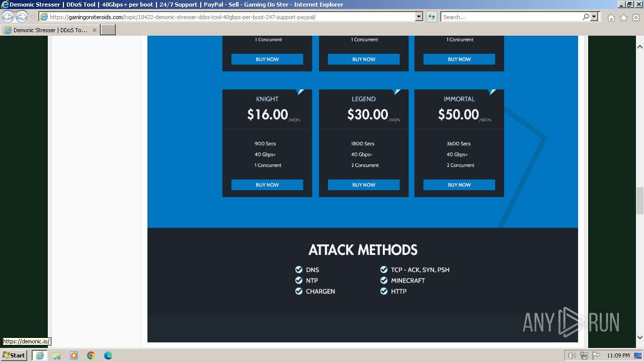The width and height of the screenshot is (644, 362).
Task: Click the ATTACK METHODS heading
Action: pyautogui.click(x=363, y=250)
